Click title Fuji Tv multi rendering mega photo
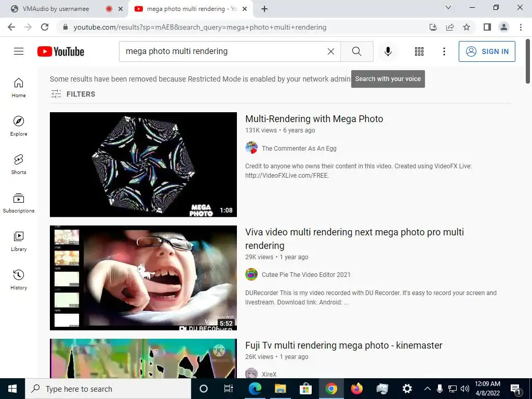 point(344,345)
